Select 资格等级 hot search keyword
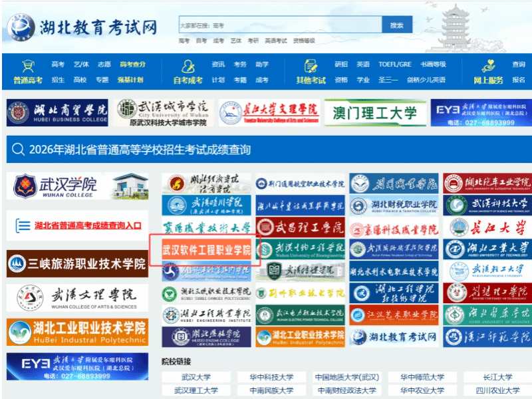Viewport: 532px width, 399px height. [304, 41]
